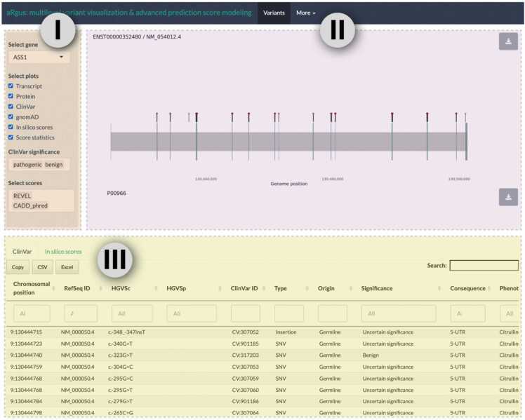
Task: Switch to the In silico scores tab
Action: (x=63, y=252)
